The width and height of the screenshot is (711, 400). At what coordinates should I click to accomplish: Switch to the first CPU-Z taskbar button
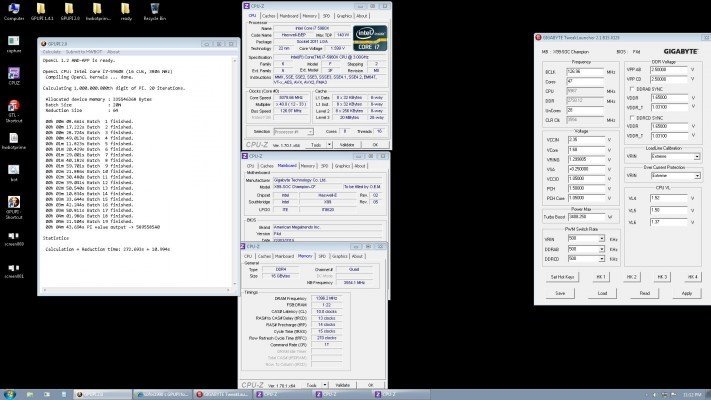[282, 395]
